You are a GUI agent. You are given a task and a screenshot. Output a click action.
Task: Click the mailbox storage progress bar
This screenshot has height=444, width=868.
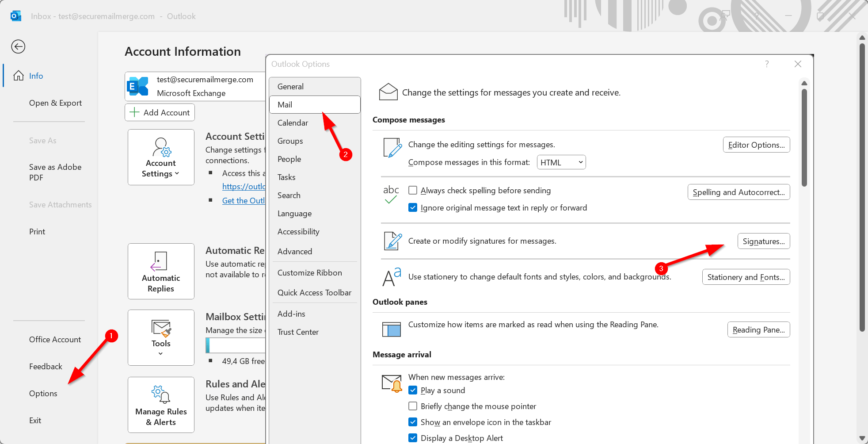[236, 345]
